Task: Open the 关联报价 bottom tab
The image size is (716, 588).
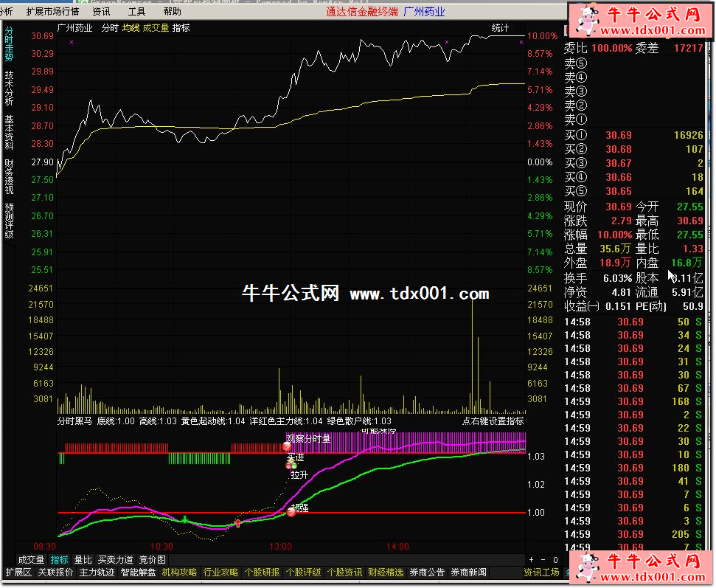Action: point(55,573)
